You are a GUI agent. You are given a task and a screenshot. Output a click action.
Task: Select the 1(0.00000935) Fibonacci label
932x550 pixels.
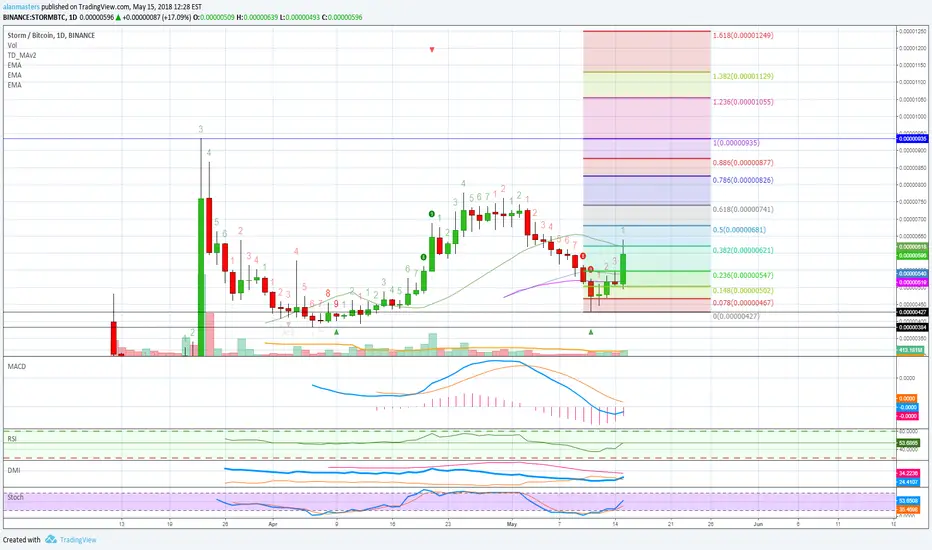coord(736,143)
